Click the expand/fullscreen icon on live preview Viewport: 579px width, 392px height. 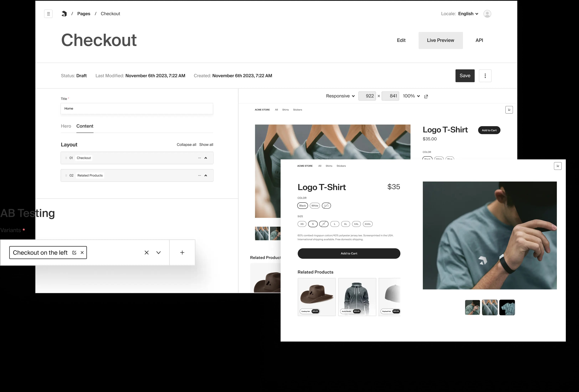point(426,96)
